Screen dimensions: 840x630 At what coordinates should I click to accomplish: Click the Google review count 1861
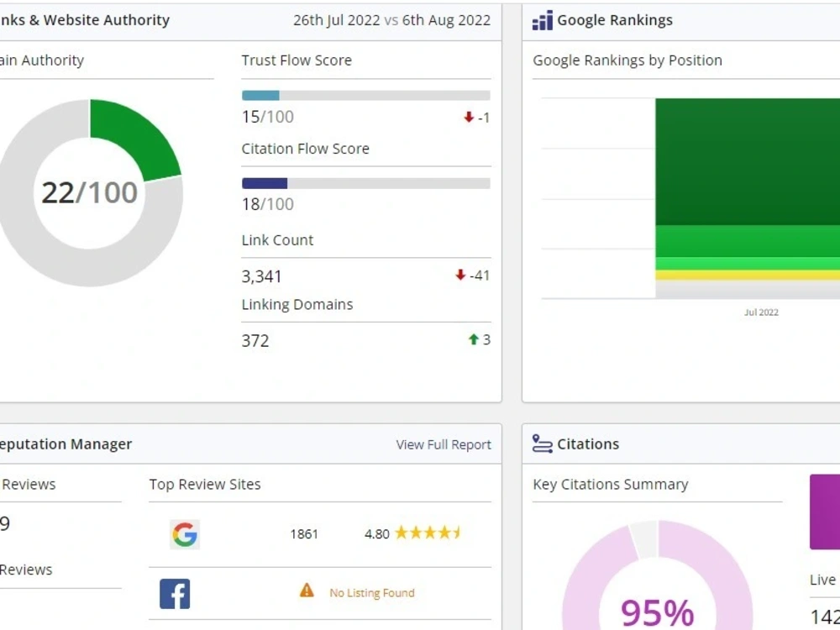pyautogui.click(x=304, y=534)
